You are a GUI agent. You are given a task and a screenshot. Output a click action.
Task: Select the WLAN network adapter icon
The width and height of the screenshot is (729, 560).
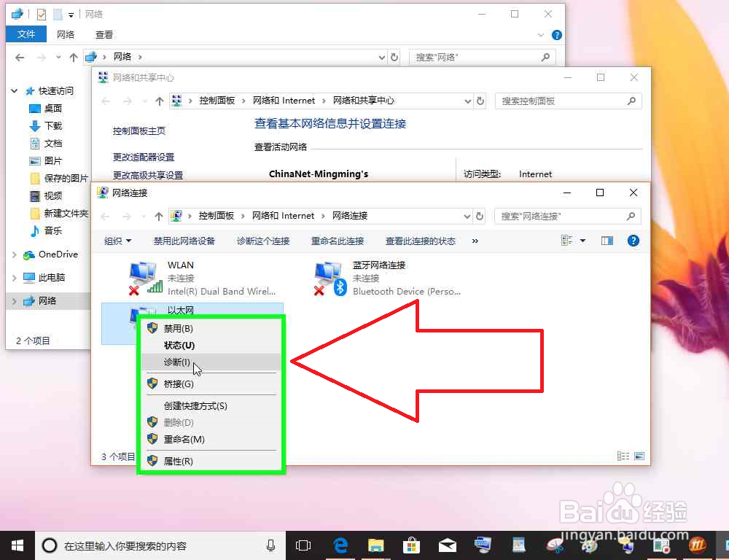[143, 276]
